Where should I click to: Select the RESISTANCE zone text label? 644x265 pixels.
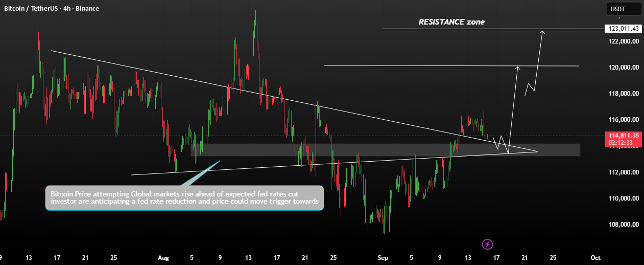click(451, 22)
